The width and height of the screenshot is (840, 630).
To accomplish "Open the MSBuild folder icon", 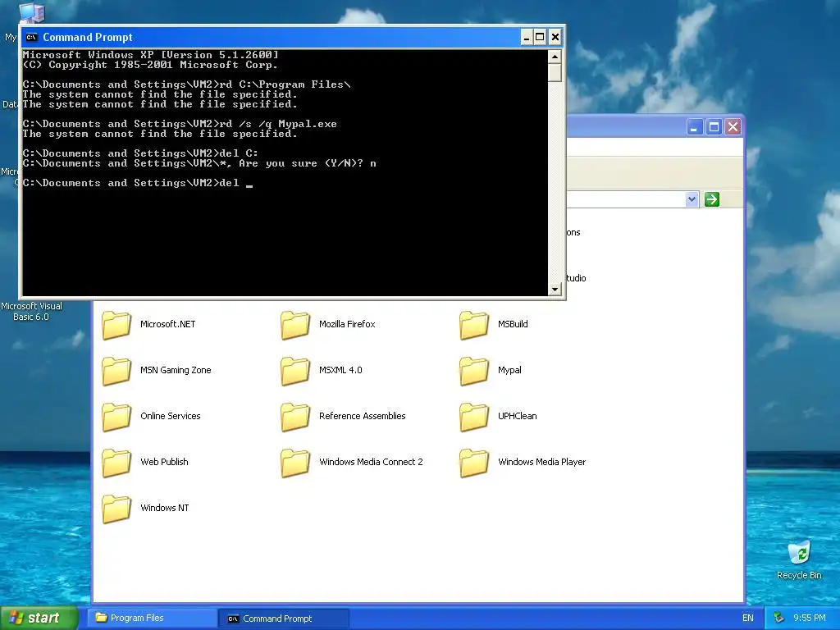I will [475, 325].
